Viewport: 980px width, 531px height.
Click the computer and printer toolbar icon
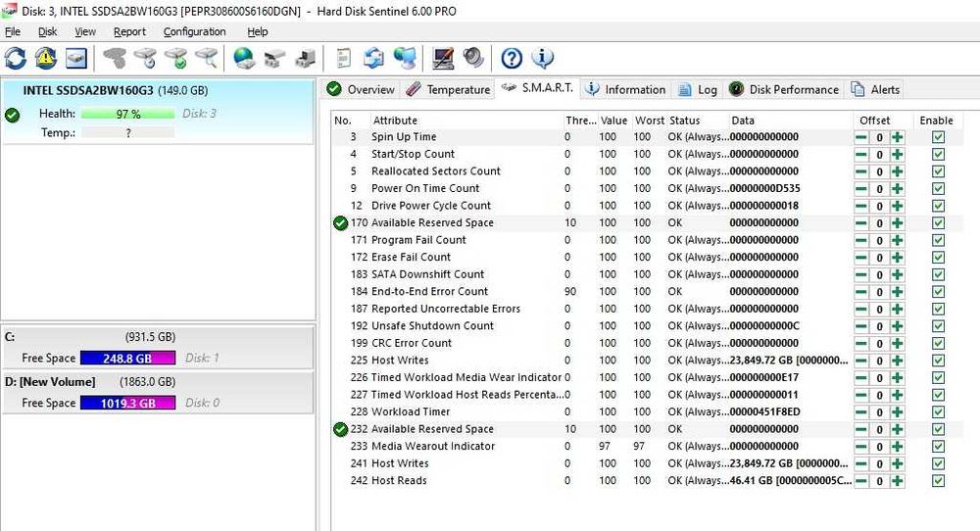(x=305, y=58)
